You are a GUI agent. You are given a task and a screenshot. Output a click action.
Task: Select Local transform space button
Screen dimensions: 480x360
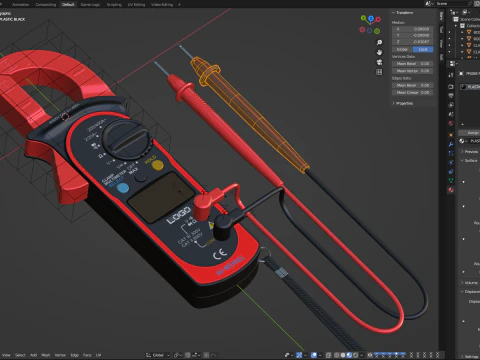(x=423, y=49)
